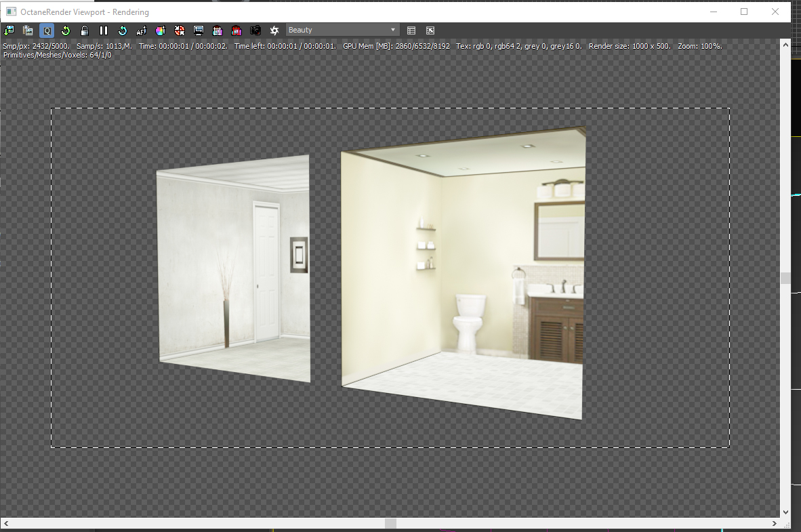801x532 pixels.
Task: Click the green circular refresh render icon
Action: 66,30
